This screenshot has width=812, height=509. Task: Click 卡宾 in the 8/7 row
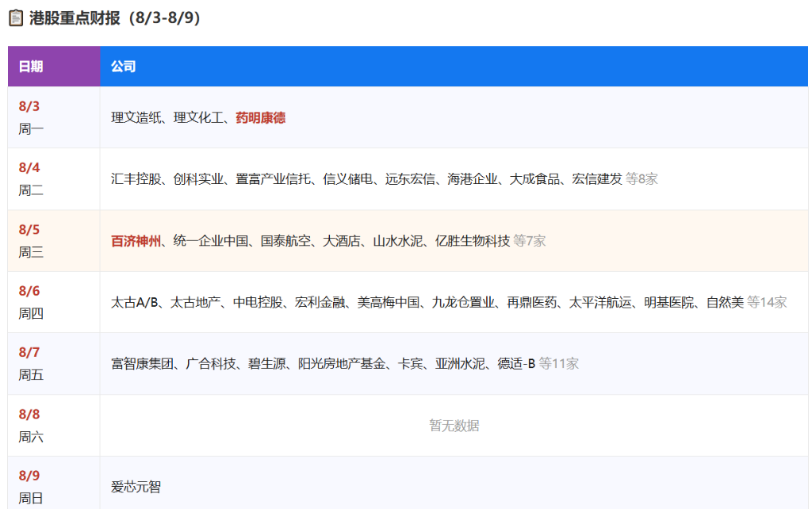coord(410,363)
